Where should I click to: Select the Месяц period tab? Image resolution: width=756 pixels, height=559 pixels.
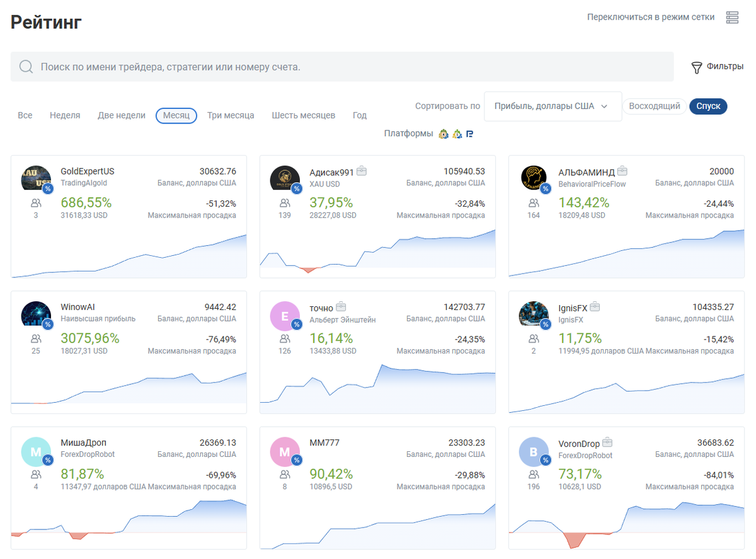[176, 115]
